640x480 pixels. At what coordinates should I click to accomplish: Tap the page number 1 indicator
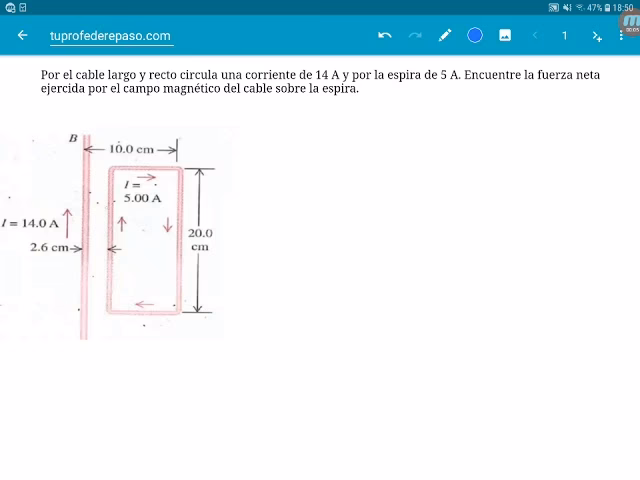tap(564, 36)
